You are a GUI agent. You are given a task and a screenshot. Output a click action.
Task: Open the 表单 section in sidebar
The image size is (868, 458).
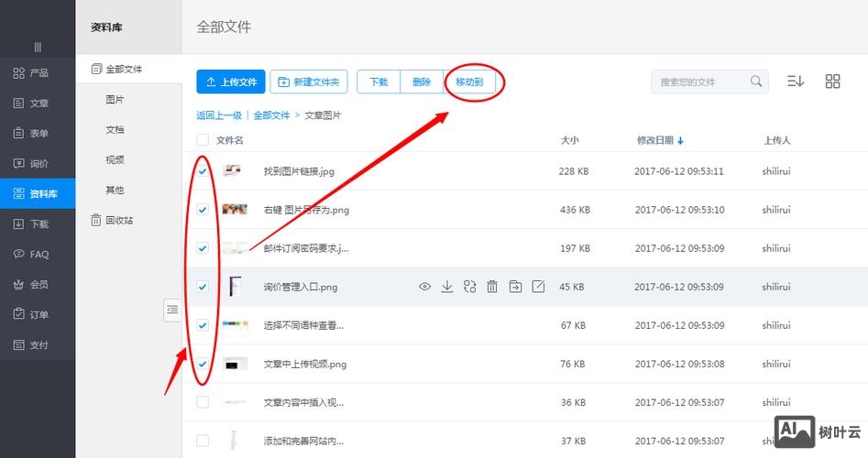click(38, 134)
